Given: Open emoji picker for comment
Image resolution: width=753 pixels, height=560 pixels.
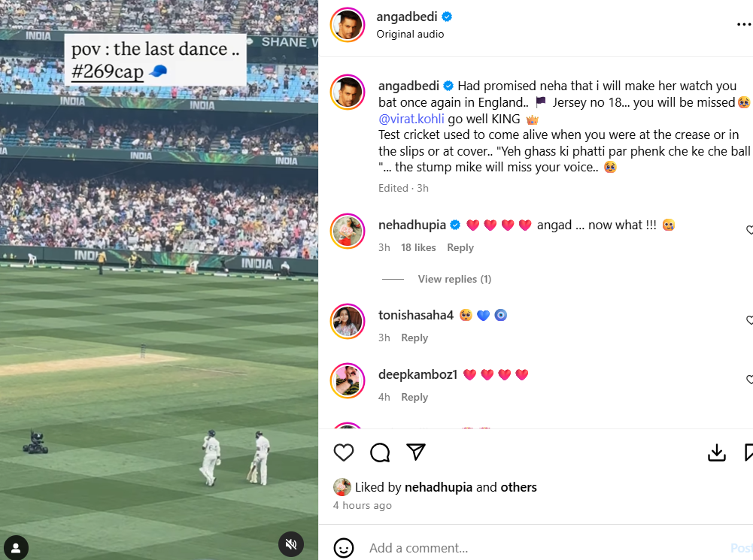Looking at the screenshot, I should click(344, 548).
